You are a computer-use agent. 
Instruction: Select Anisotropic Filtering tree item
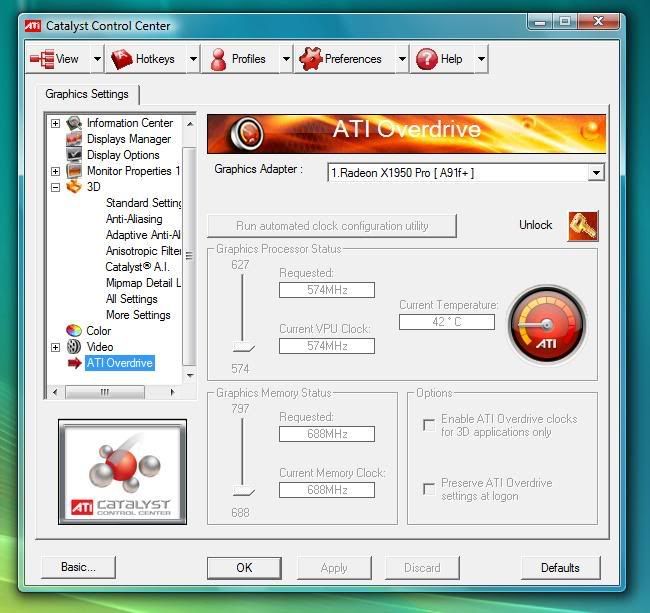143,251
